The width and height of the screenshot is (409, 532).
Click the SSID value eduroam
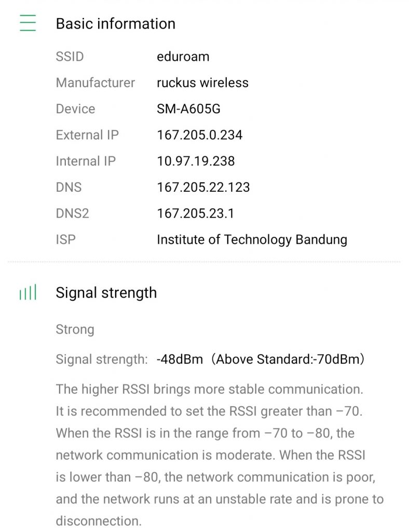click(183, 57)
